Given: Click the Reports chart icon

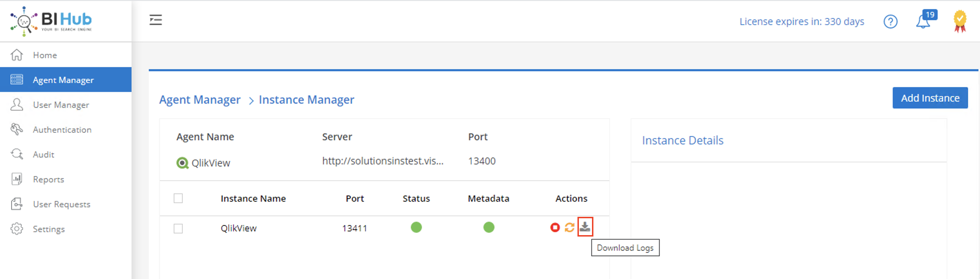Looking at the screenshot, I should [x=17, y=179].
